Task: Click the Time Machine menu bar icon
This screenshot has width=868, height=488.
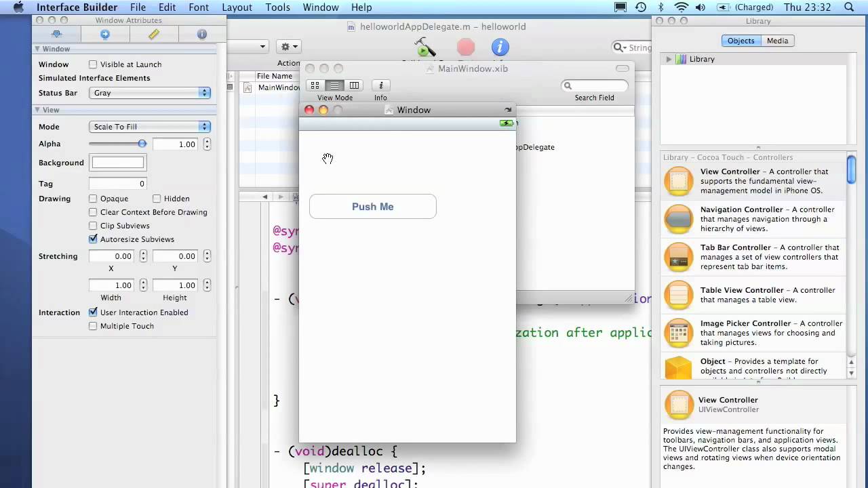Action: [641, 7]
